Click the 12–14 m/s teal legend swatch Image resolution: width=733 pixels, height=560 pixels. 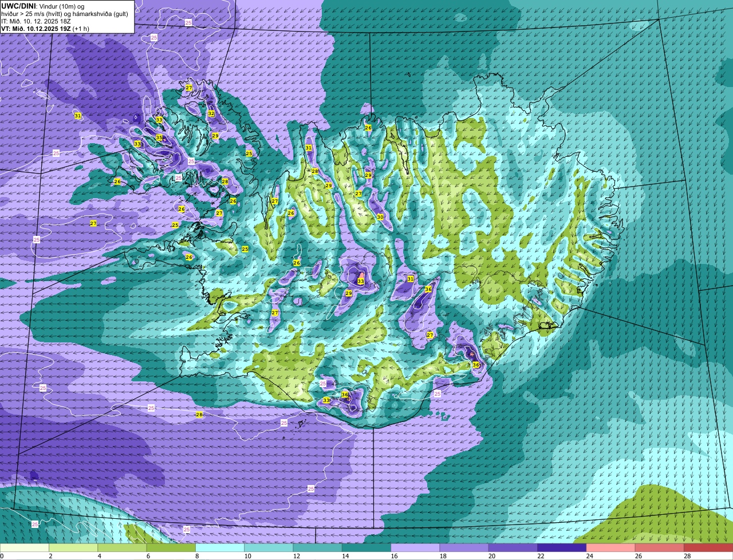[x=318, y=548]
